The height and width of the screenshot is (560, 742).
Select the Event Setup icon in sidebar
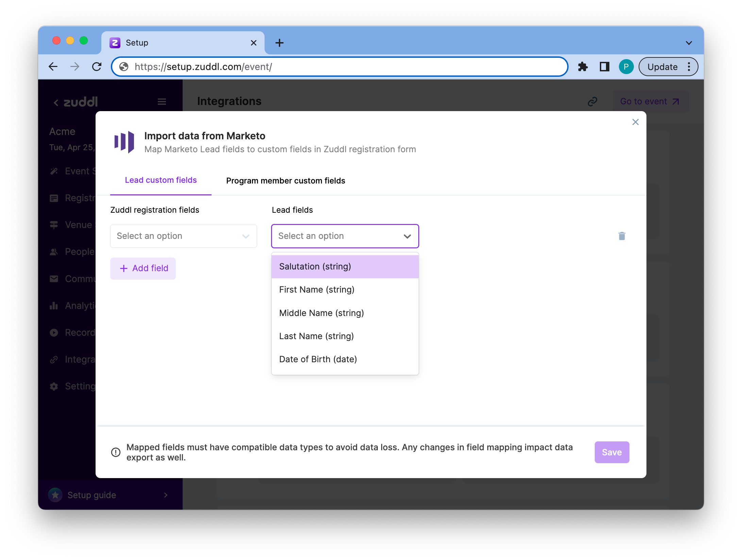point(54,171)
